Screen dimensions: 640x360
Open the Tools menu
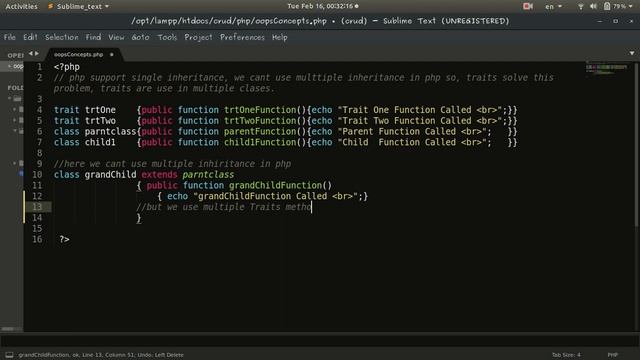167,37
